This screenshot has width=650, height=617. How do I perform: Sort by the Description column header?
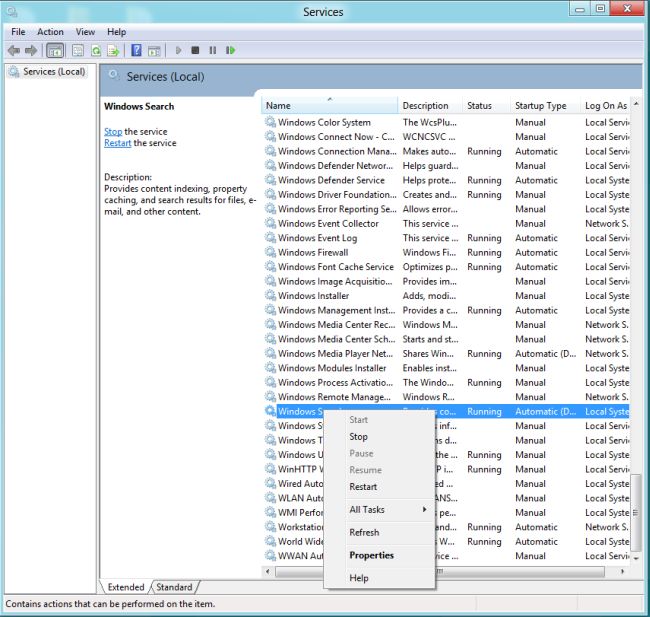[430, 105]
